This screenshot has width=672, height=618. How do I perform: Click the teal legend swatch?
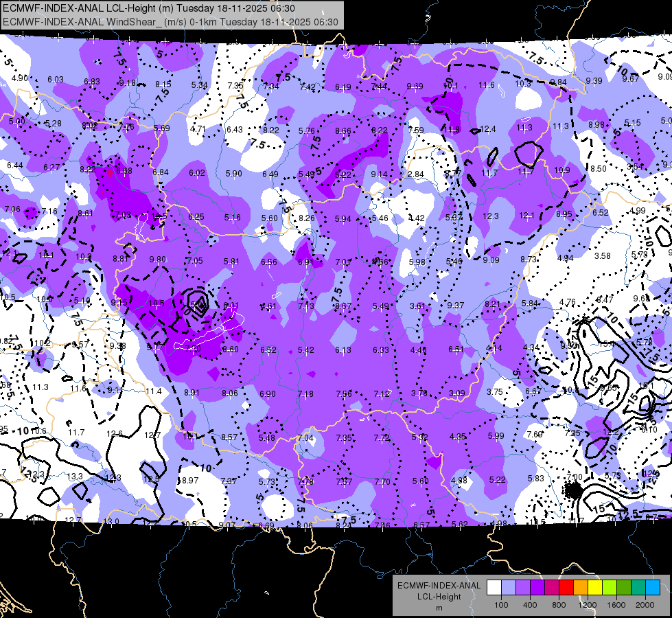coord(638,588)
